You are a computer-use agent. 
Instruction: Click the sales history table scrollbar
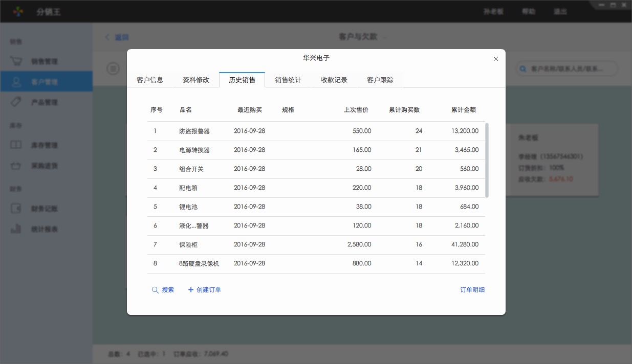pos(487,160)
